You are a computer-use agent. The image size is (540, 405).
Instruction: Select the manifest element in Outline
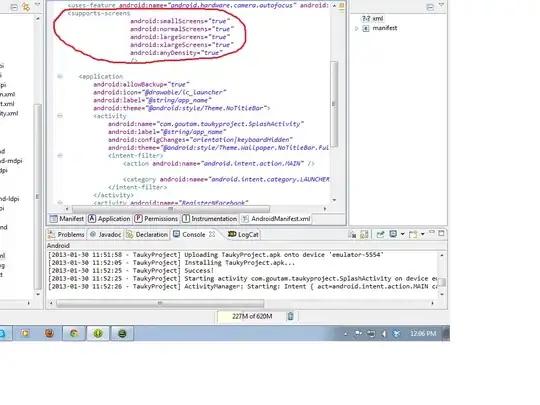(x=380, y=28)
